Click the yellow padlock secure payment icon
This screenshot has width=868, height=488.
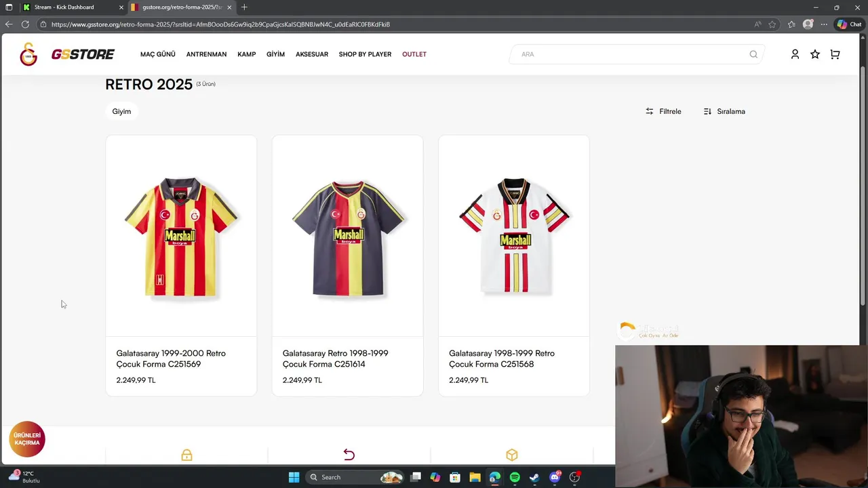186,455
